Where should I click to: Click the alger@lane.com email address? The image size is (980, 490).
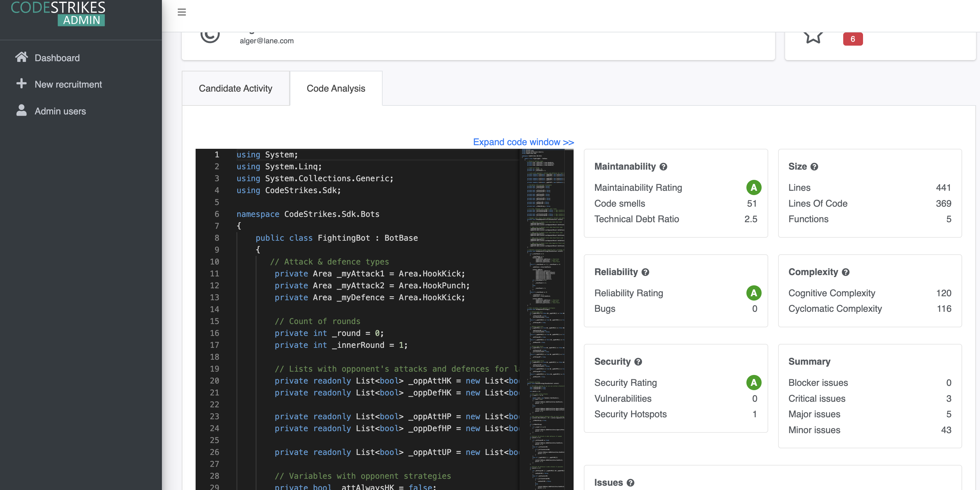tap(267, 41)
